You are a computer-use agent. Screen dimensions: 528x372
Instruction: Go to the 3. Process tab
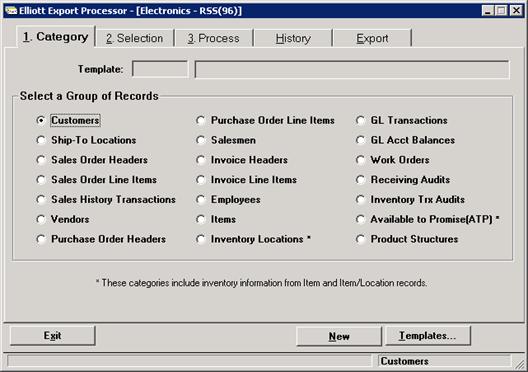tap(213, 38)
